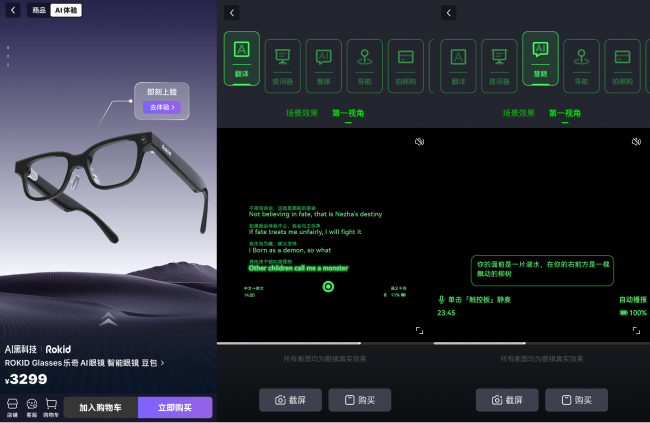Select the highlighted 慧眼 mode in the right panel
This screenshot has width=650, height=423.
pyautogui.click(x=541, y=58)
